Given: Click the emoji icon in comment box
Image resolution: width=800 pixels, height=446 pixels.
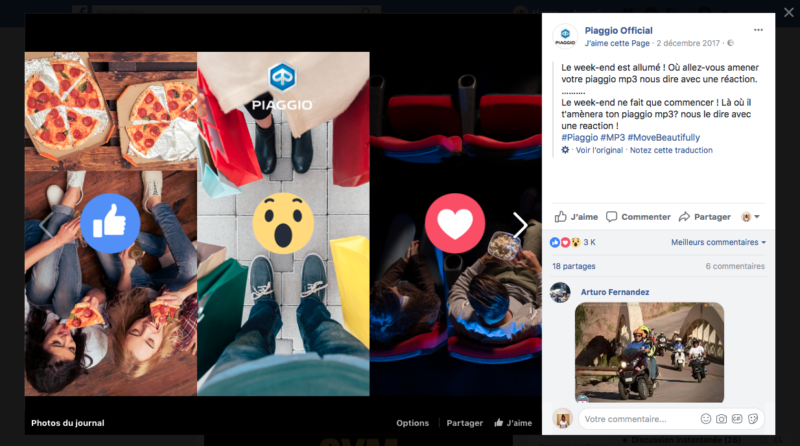Looking at the screenshot, I should 705,418.
